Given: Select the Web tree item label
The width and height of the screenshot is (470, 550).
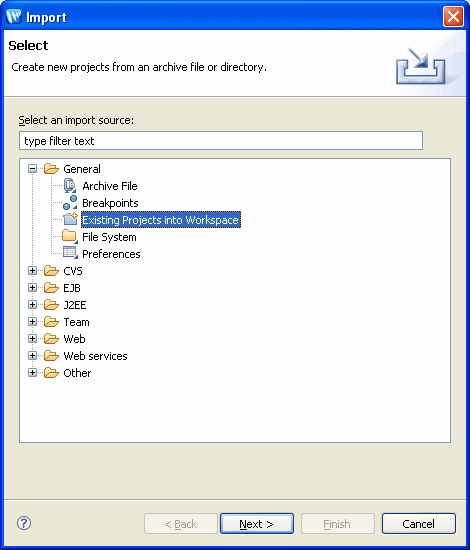Looking at the screenshot, I should point(74,339).
